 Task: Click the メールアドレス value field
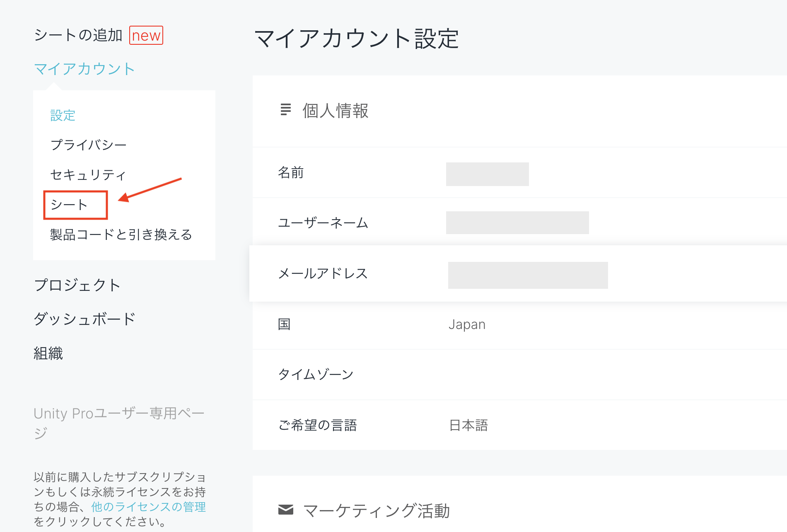point(528,275)
